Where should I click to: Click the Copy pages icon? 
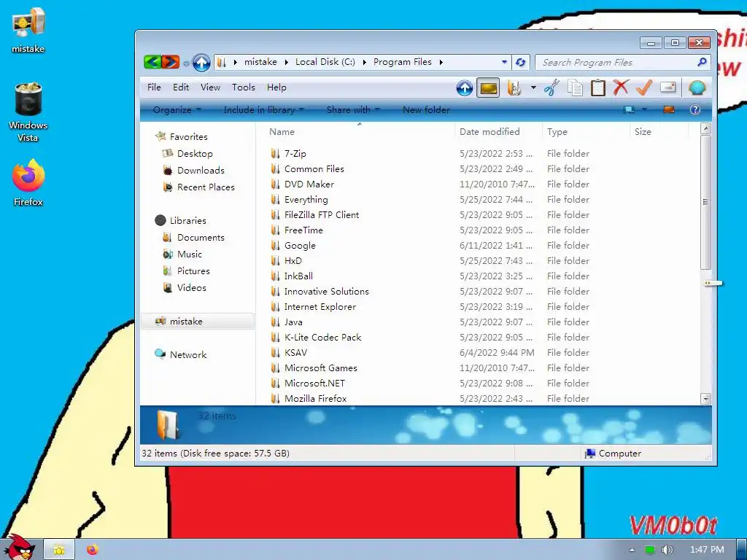click(575, 87)
